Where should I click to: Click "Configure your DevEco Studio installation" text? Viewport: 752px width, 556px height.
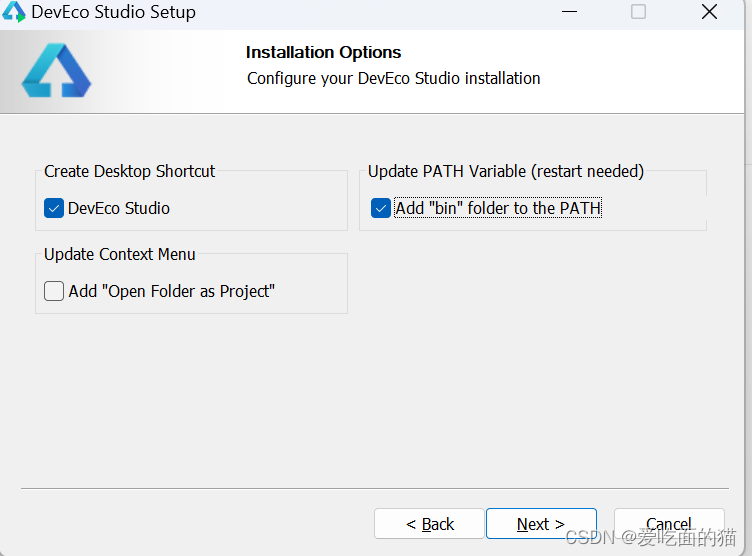[394, 78]
